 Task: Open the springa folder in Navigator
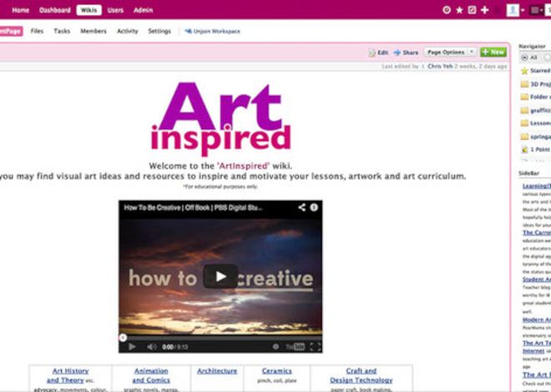tap(535, 137)
